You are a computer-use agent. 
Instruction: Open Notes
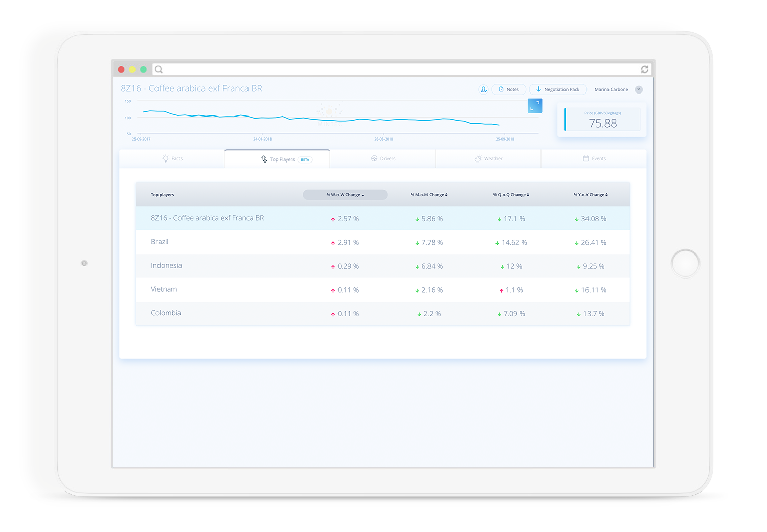[x=509, y=89]
